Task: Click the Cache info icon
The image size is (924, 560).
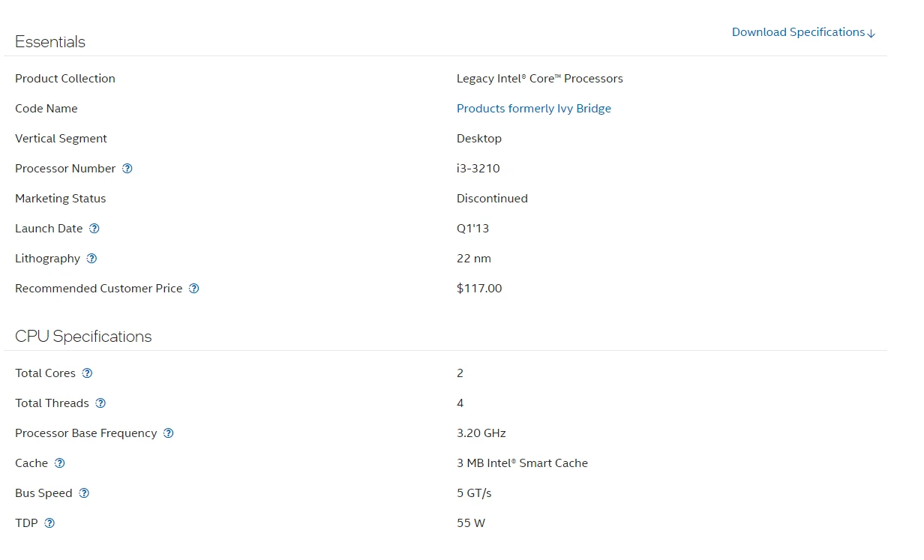Action: (x=60, y=463)
